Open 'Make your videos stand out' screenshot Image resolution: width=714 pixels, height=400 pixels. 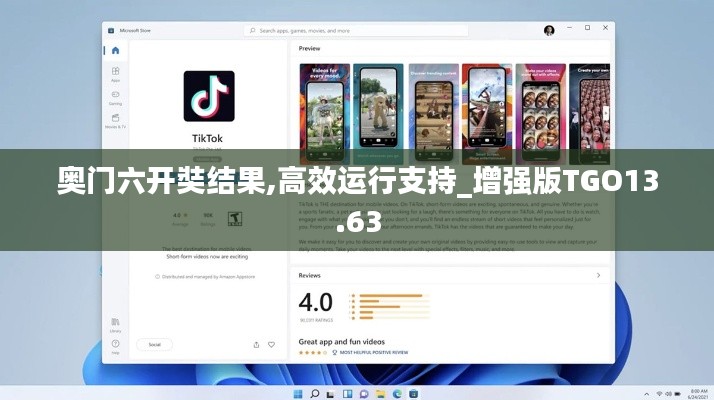tap(541, 114)
